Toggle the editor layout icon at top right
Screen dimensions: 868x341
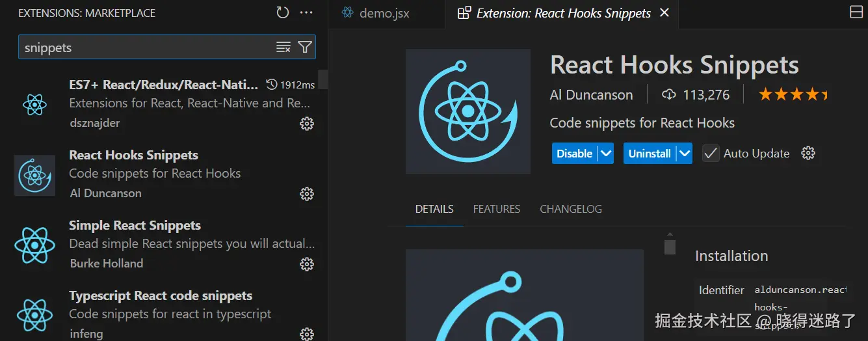point(856,12)
